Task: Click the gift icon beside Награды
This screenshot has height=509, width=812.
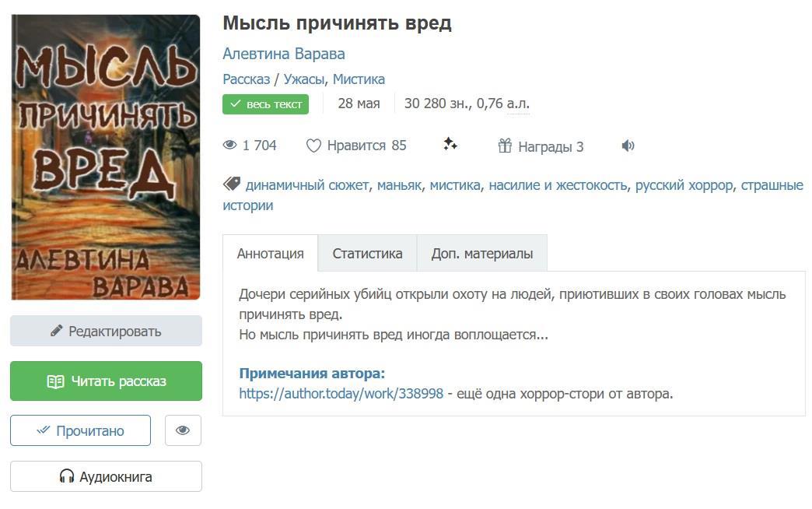Action: (x=505, y=146)
